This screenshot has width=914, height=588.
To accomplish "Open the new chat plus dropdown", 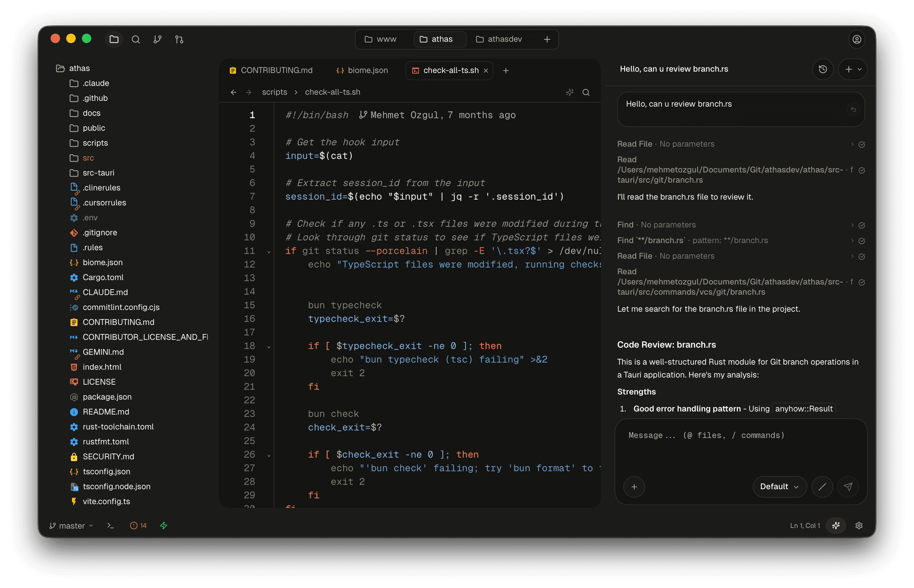I will click(x=853, y=69).
